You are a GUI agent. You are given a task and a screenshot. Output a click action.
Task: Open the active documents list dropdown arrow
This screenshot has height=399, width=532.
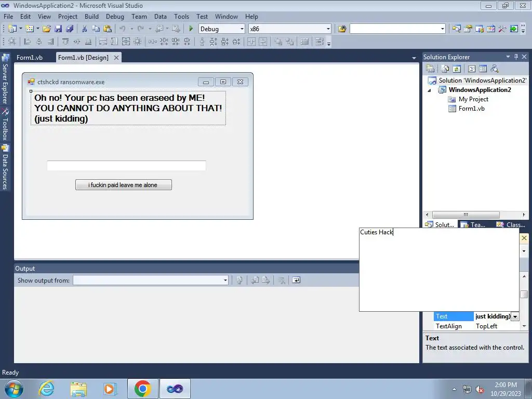tap(414, 58)
